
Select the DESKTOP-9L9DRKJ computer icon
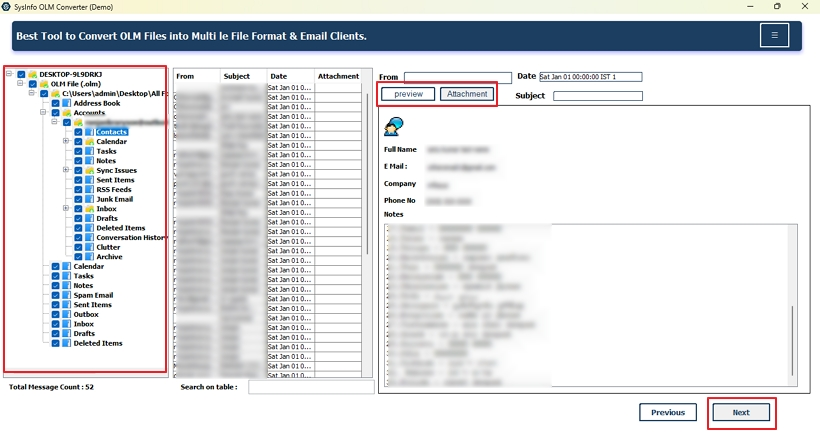coord(32,74)
